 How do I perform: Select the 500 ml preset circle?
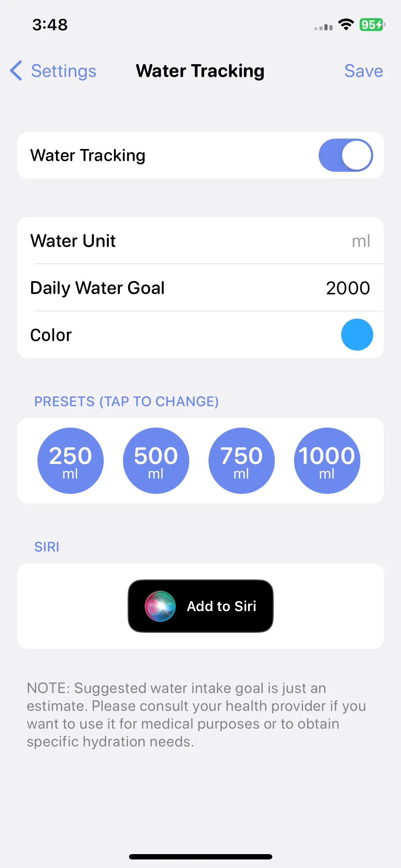156,461
